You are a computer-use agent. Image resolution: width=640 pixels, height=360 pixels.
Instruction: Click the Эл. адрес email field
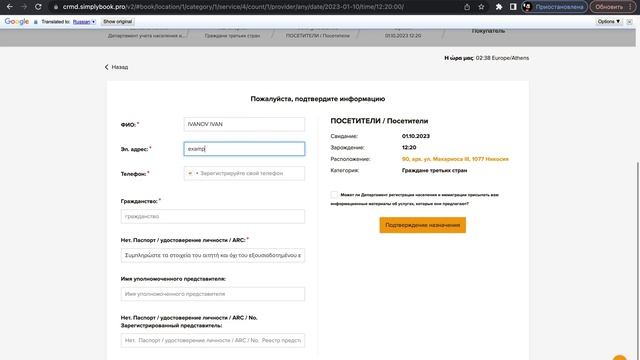244,149
